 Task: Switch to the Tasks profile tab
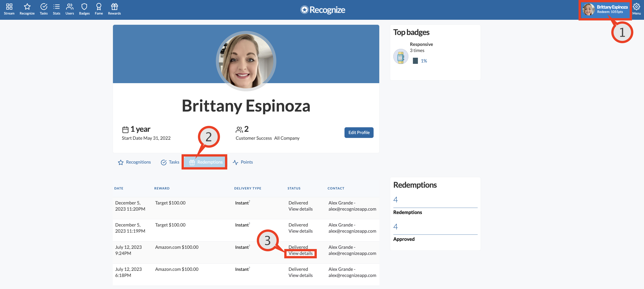pyautogui.click(x=170, y=162)
